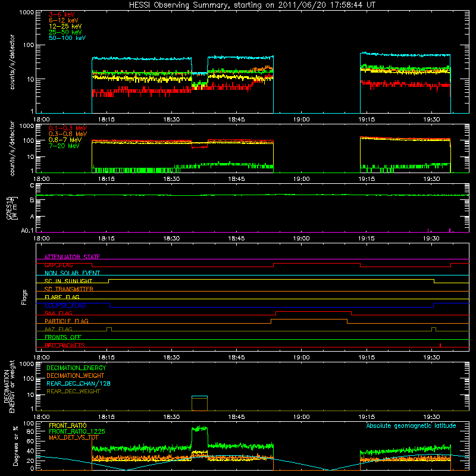Image resolution: width=476 pixels, height=476 pixels.
Task: Click the Degrees or % axis title
Action: (15, 446)
